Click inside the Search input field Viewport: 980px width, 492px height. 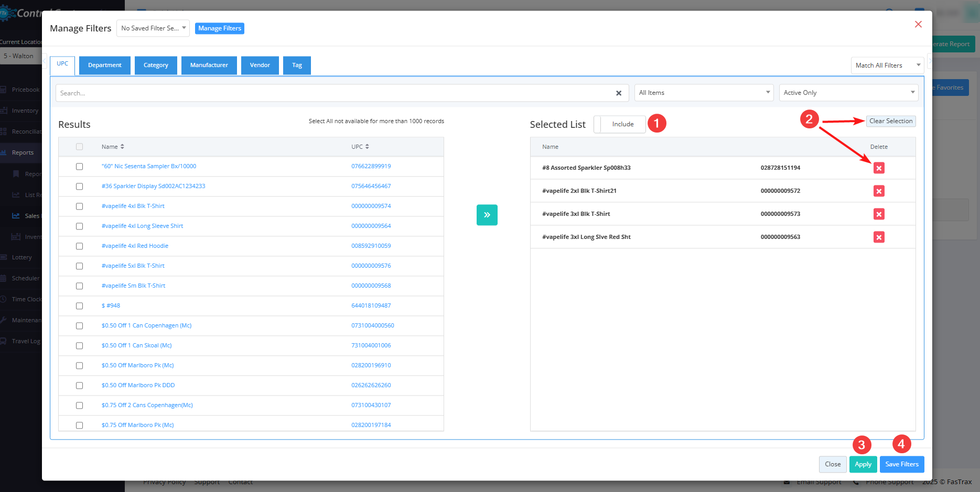(336, 93)
